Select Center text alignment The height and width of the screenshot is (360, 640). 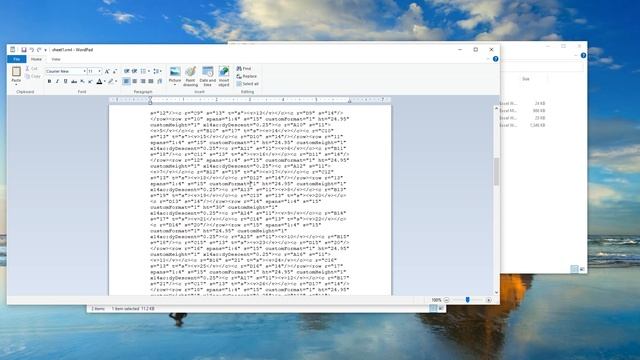(x=134, y=81)
